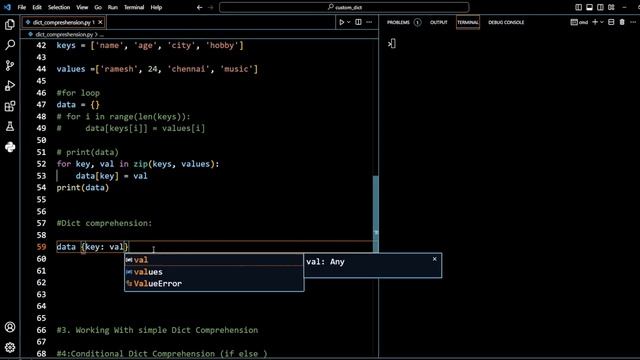Go forward in navigation history
This screenshot has height=360, width=640.
[x=211, y=7]
